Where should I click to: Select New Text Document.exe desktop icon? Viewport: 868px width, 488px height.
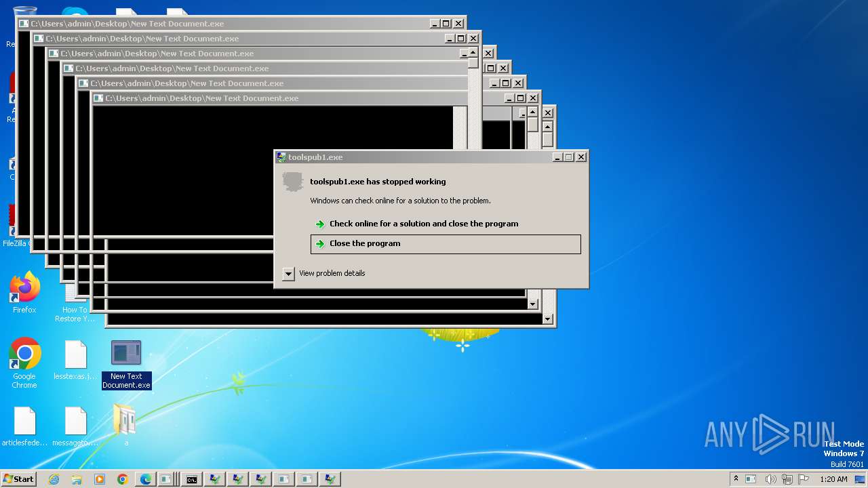[x=126, y=364]
